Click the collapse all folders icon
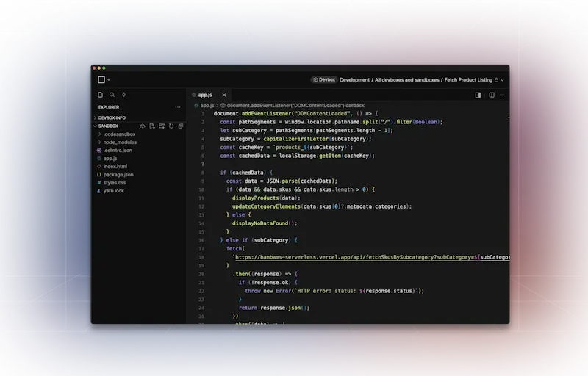Image resolution: width=588 pixels, height=376 pixels. 181,126
